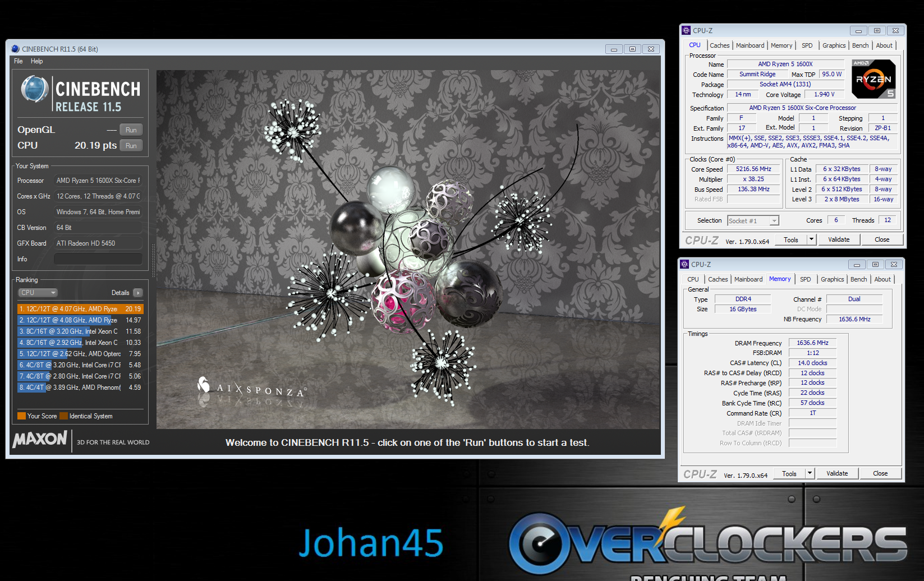Select ranking row 8 AMD Phenom 4.59

pyautogui.click(x=80, y=388)
